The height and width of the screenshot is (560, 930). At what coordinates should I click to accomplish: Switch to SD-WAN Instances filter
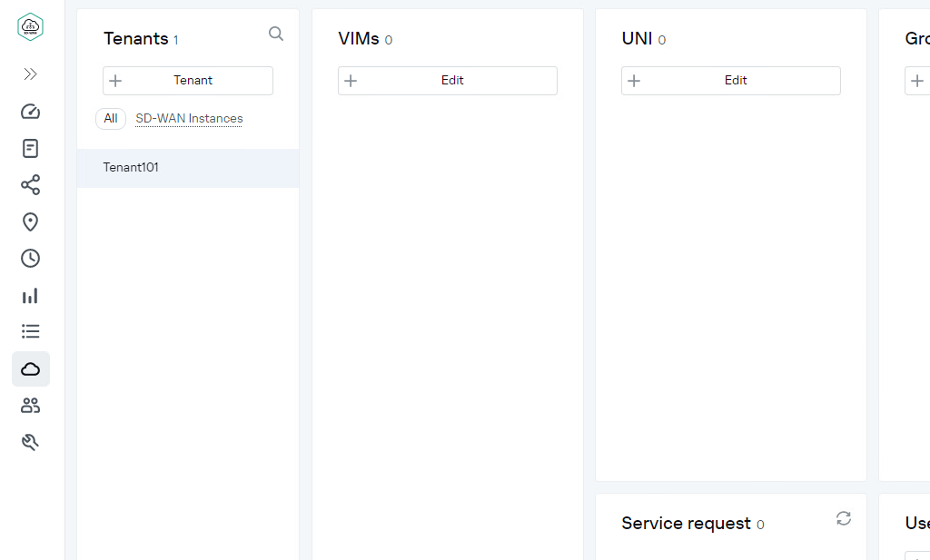click(189, 119)
